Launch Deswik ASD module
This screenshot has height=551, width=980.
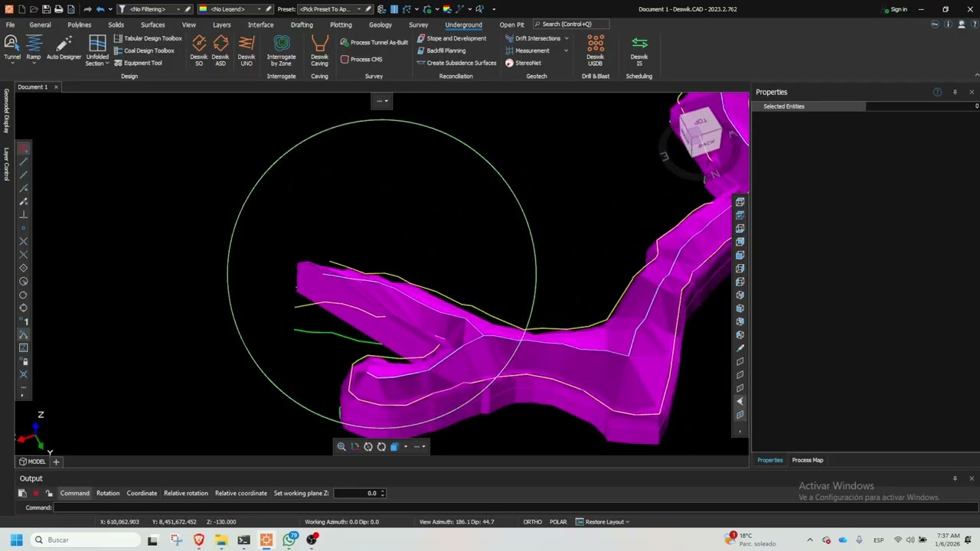(x=220, y=51)
